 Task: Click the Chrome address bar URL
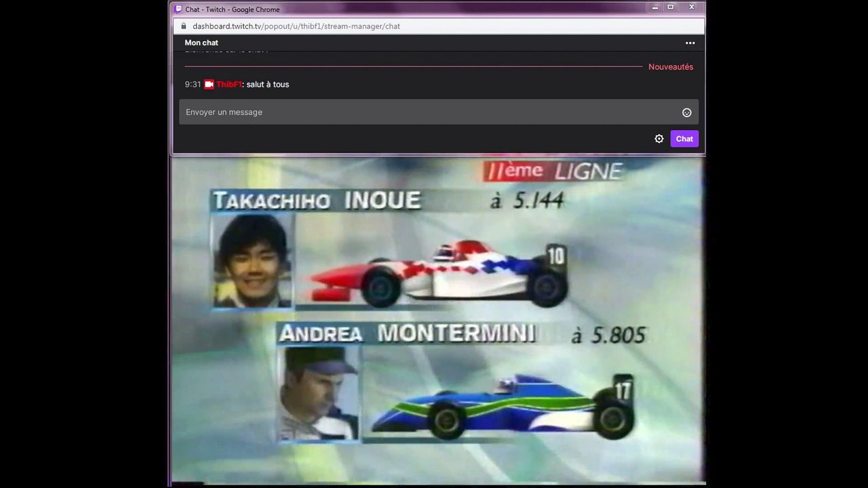(296, 26)
